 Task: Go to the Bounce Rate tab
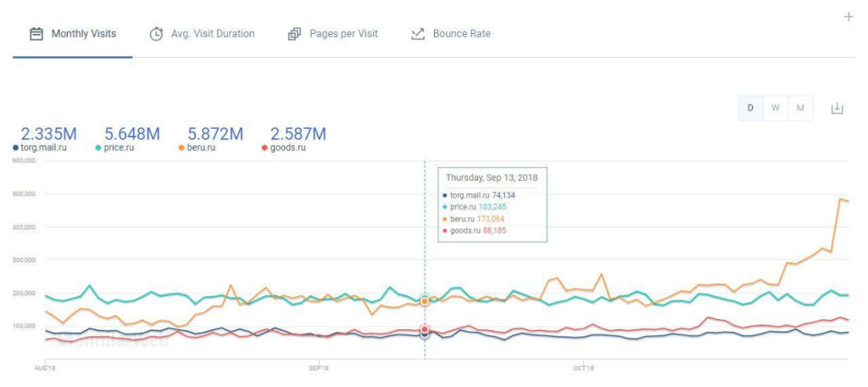click(461, 34)
